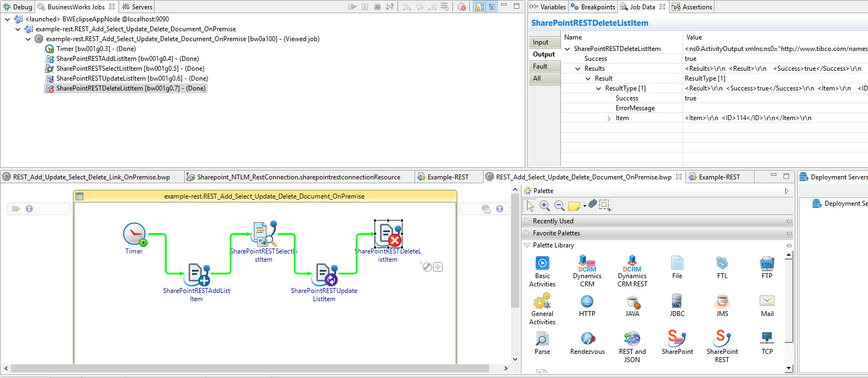Show the Input section of Job Data
Image resolution: width=868 pixels, height=378 pixels.
click(x=546, y=42)
